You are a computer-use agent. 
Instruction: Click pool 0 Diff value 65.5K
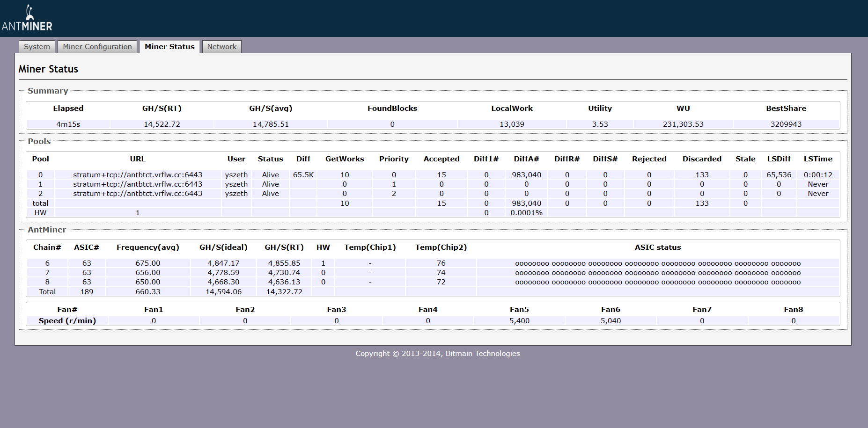click(303, 175)
